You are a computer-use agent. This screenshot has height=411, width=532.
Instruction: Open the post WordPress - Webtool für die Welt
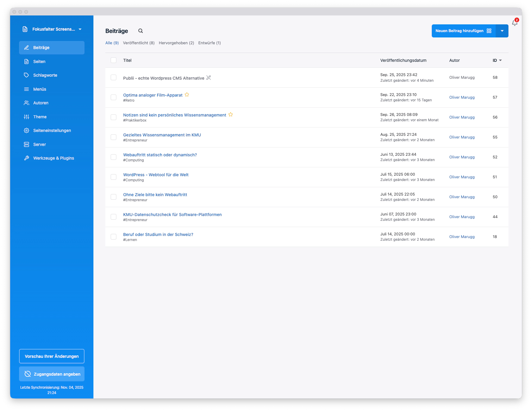tap(156, 175)
